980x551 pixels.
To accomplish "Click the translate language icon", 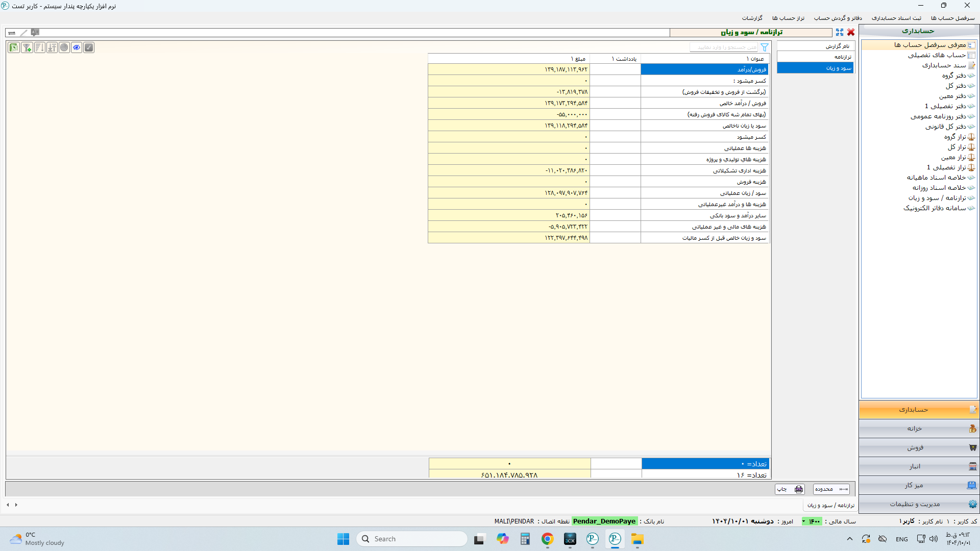I will pyautogui.click(x=35, y=32).
